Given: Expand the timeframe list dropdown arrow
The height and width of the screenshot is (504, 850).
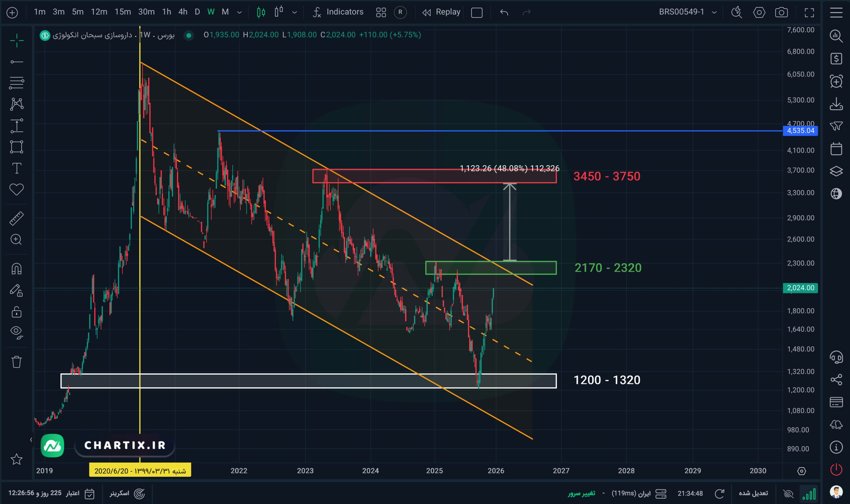Looking at the screenshot, I should pos(239,13).
